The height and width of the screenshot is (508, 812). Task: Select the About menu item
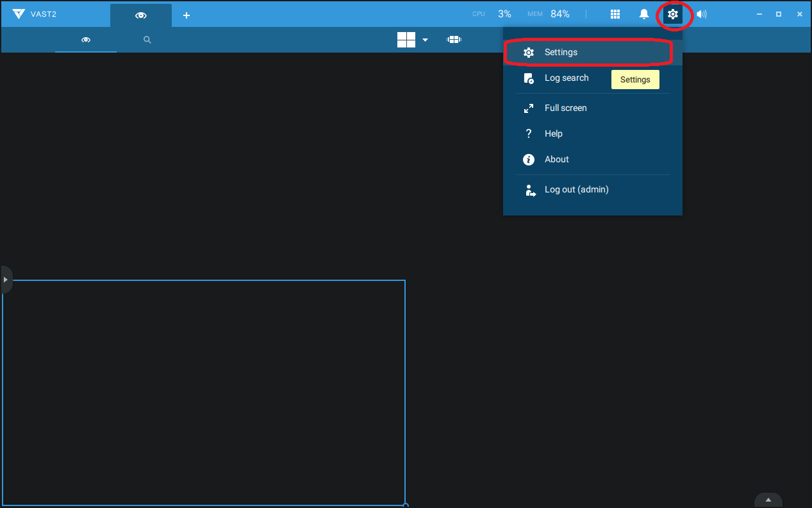(556, 160)
